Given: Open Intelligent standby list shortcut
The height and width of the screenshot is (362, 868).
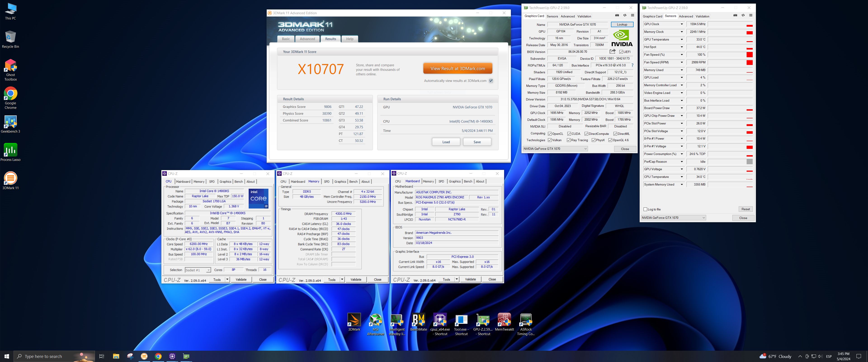Looking at the screenshot, I should [397, 324].
